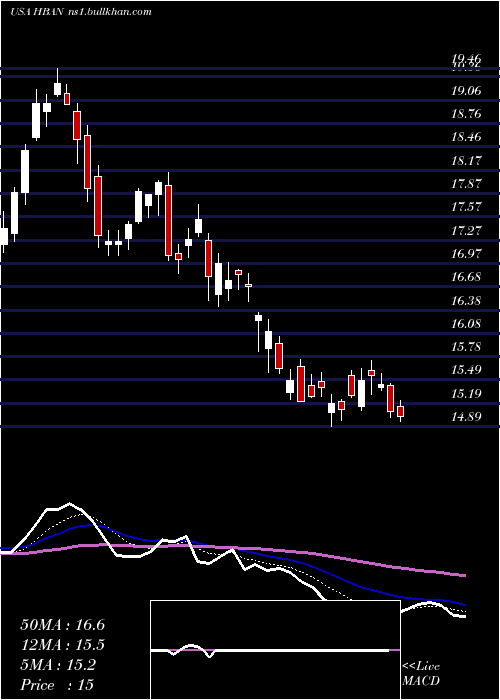
Task: Select the 16.97 price axis label
Action: click(x=466, y=254)
